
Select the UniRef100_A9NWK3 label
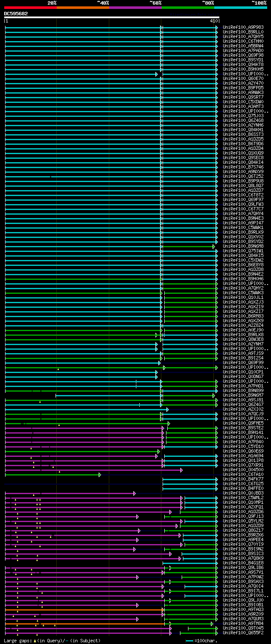point(244,92)
